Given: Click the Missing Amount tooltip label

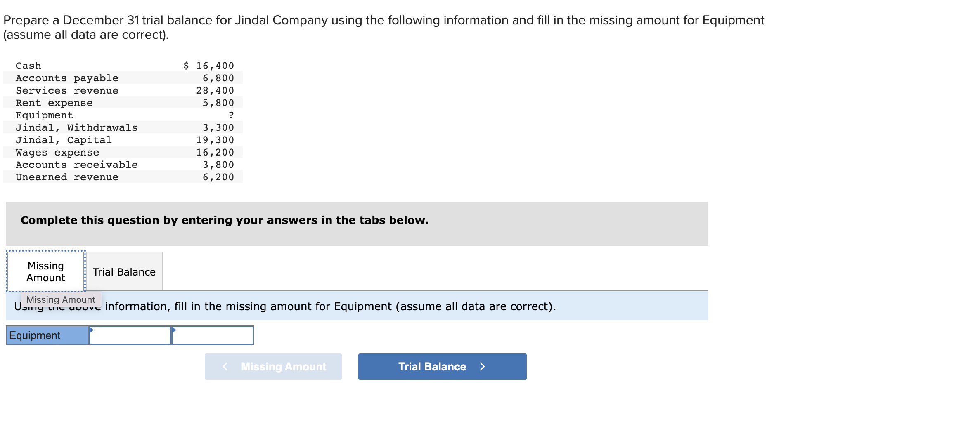Looking at the screenshot, I should (x=60, y=299).
